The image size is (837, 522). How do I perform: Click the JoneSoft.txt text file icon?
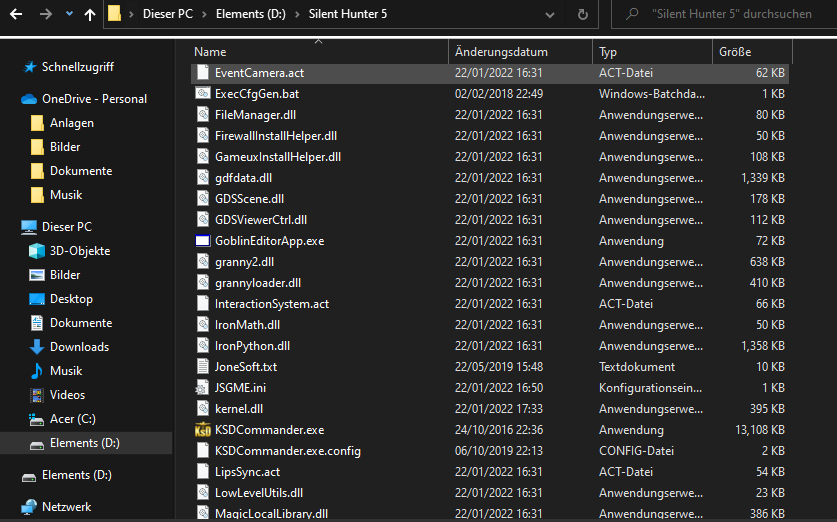click(203, 367)
